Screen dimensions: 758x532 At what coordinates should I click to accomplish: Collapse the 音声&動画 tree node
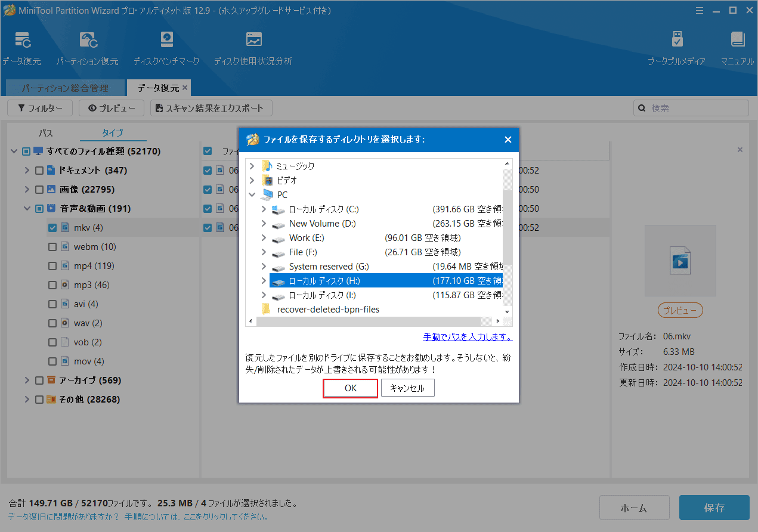point(27,209)
